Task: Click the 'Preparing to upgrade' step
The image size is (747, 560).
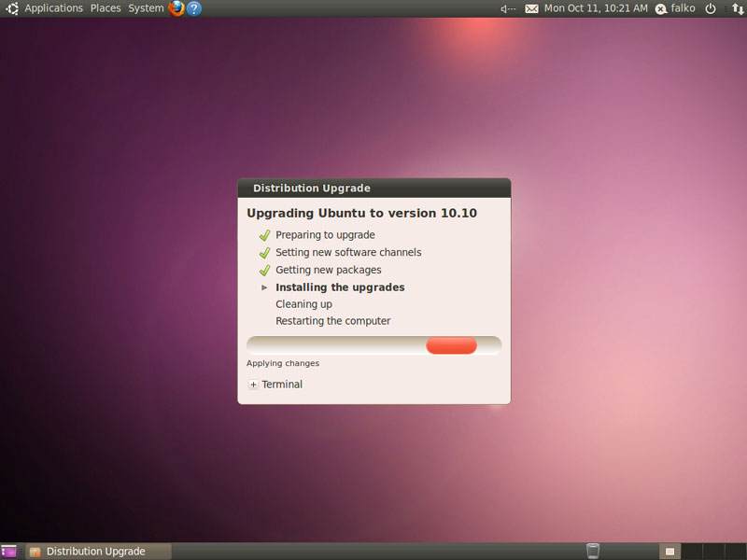Action: [325, 235]
